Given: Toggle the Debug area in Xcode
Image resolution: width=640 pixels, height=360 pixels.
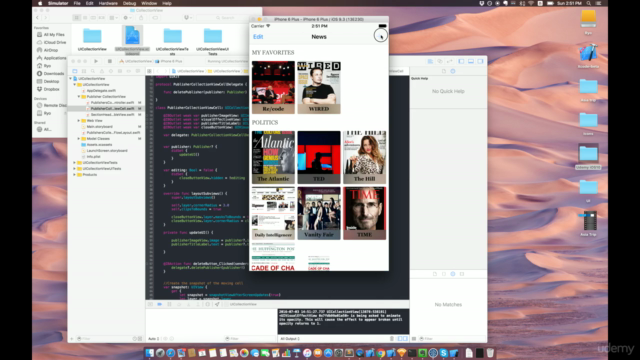Looking at the screenshot, I should click(x=471, y=61).
